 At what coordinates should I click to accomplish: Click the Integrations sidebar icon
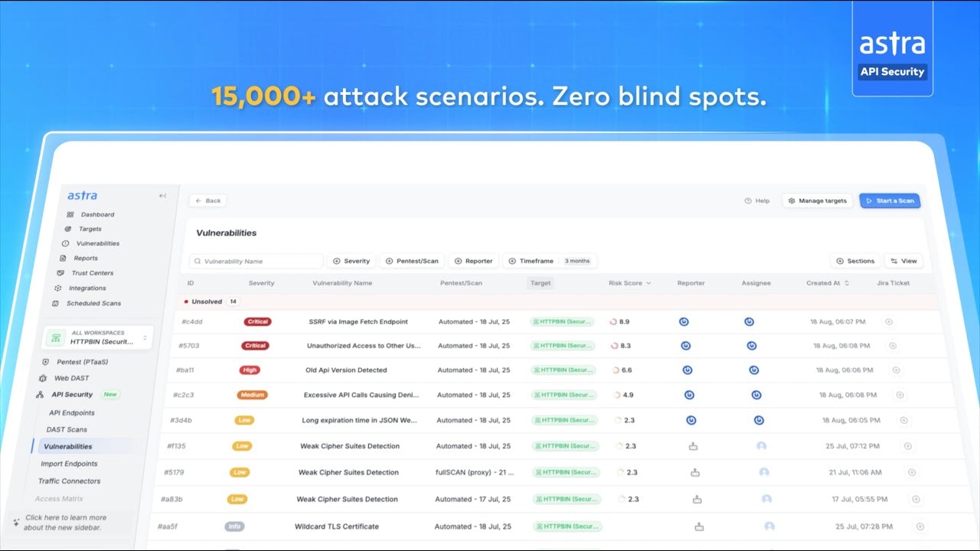(58, 289)
